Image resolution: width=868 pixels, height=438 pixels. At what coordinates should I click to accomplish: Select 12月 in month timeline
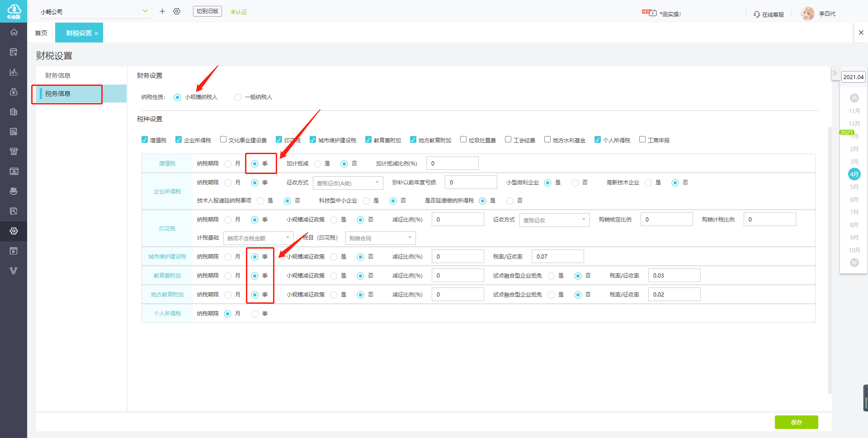[x=854, y=123]
